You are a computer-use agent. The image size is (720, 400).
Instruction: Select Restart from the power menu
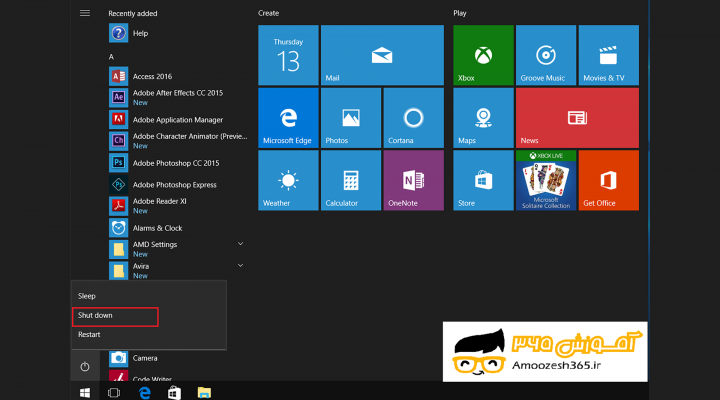(149, 335)
